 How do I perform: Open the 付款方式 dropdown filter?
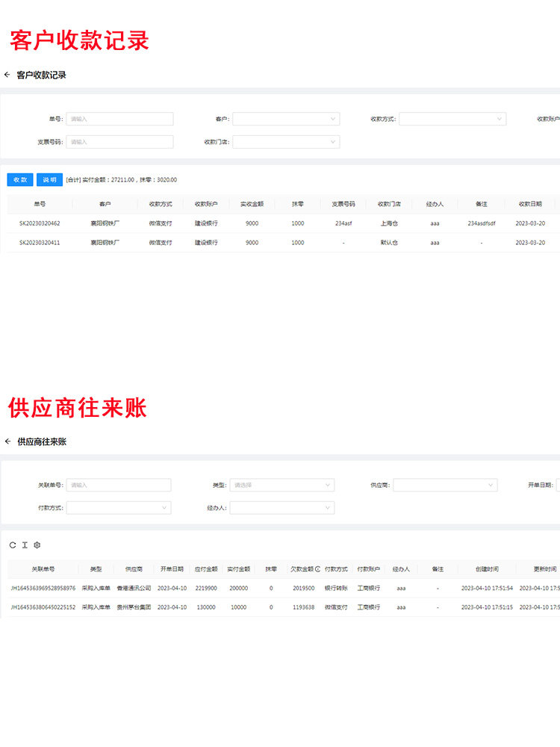119,508
